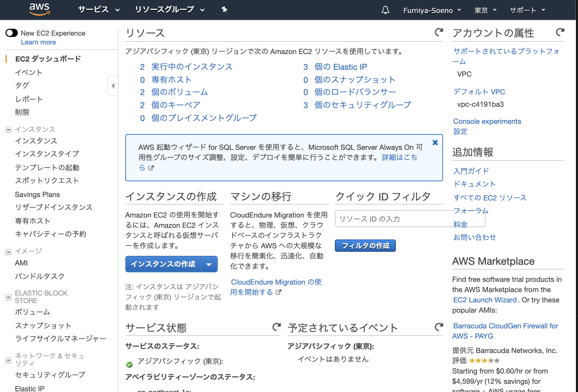The image size is (578, 392).
Task: Collapse the インスタンス sidebar section
Action: coord(8,129)
